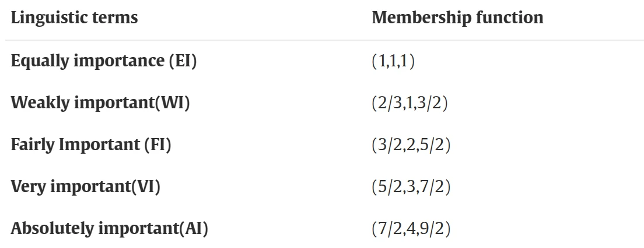Click the (1,1,1) membership value
Image resolution: width=644 pixels, height=248 pixels.
pyautogui.click(x=393, y=62)
